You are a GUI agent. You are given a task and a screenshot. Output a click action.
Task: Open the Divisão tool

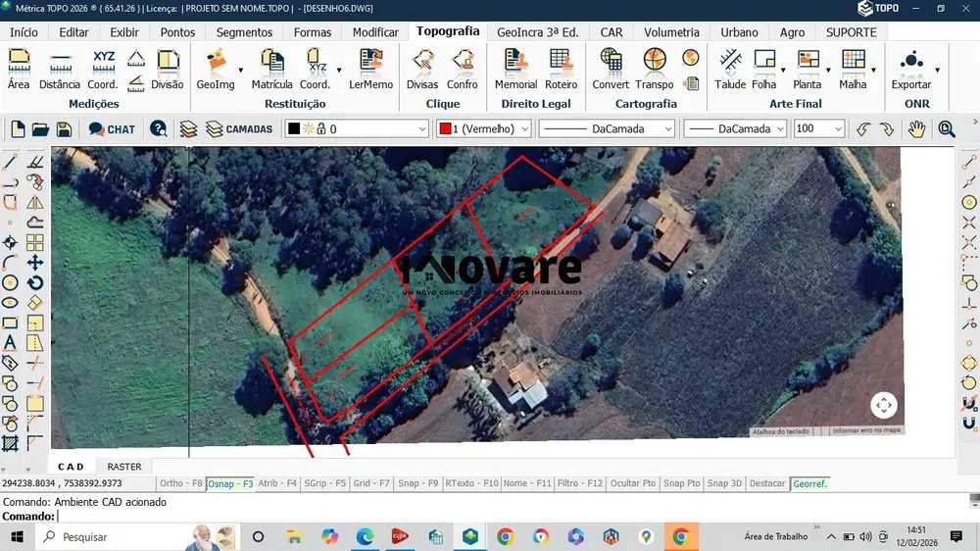click(x=168, y=70)
